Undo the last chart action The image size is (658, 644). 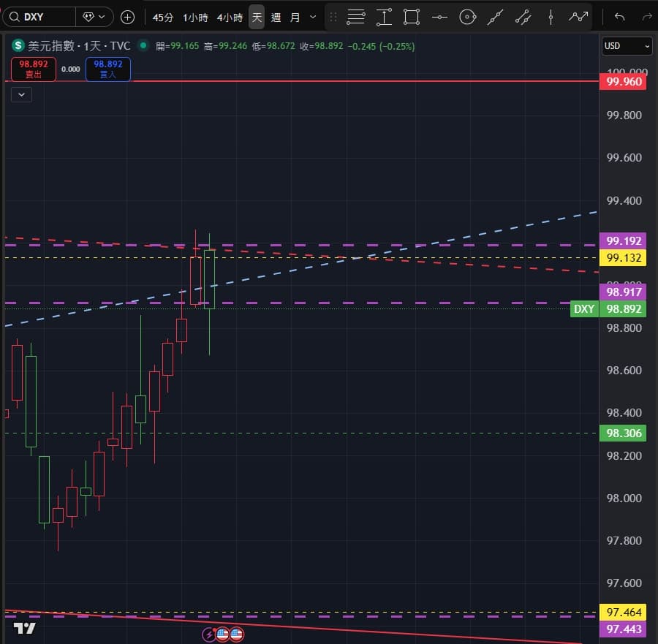click(x=619, y=18)
